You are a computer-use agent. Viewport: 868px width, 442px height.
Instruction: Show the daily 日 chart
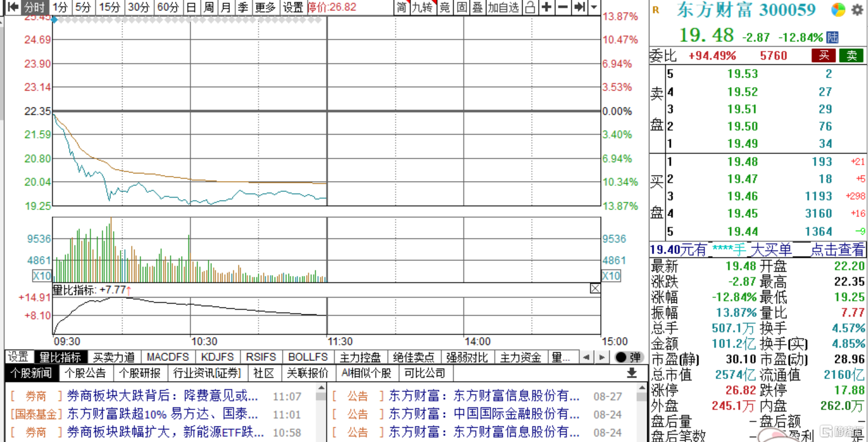pyautogui.click(x=191, y=7)
